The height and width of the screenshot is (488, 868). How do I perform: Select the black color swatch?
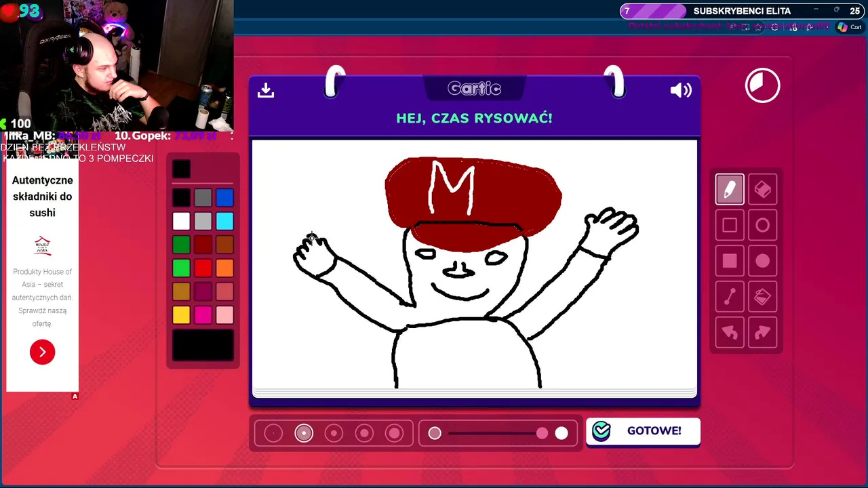point(181,197)
